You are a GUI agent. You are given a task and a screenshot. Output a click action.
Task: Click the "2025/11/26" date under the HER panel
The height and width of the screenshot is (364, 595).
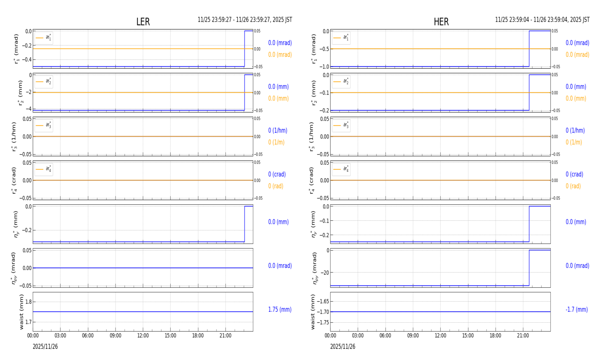click(x=343, y=347)
